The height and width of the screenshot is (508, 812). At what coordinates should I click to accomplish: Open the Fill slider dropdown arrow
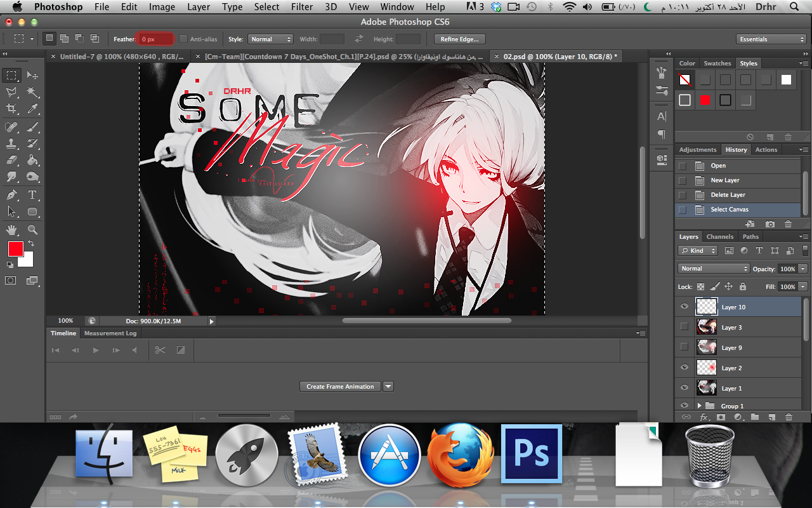pos(803,287)
